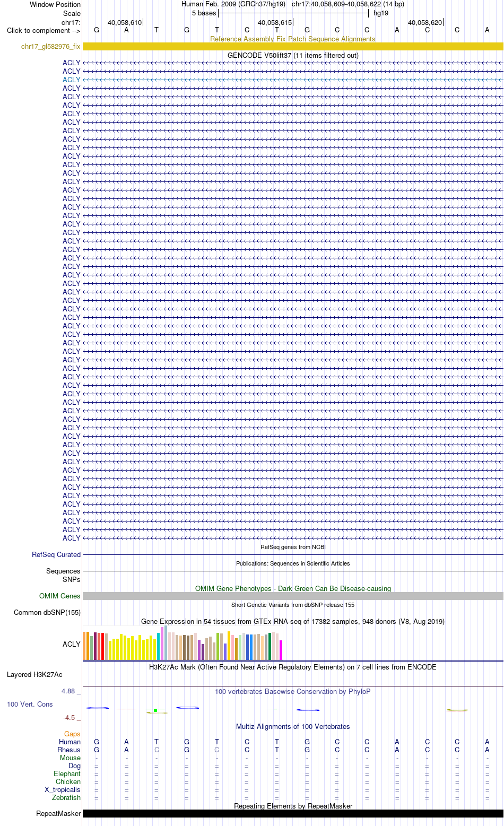Open 'Short Genetic Variants from dbSNP release 155'

293,605
